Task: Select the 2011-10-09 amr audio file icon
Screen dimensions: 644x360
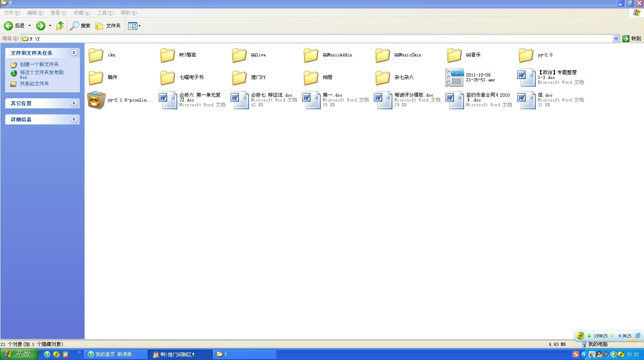Action: 455,78
